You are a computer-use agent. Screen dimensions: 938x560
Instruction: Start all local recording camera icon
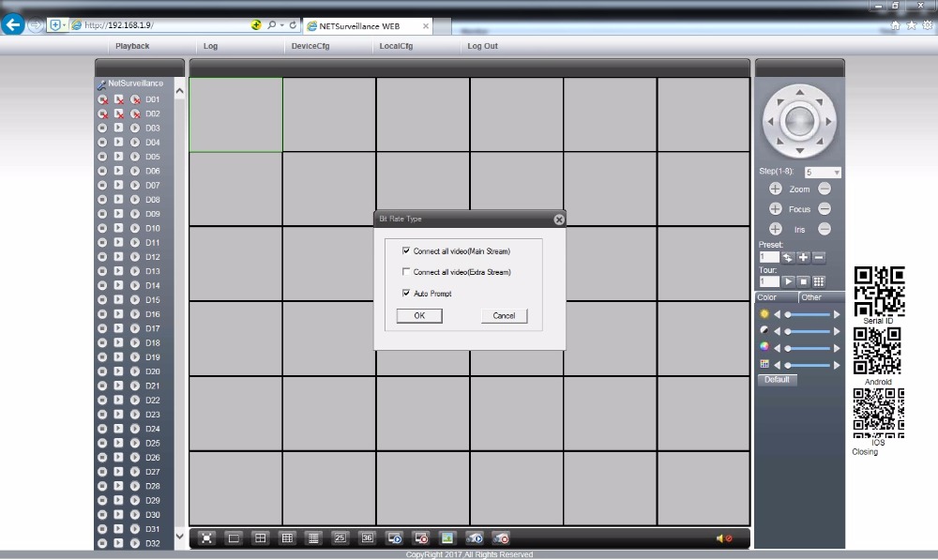point(475,537)
